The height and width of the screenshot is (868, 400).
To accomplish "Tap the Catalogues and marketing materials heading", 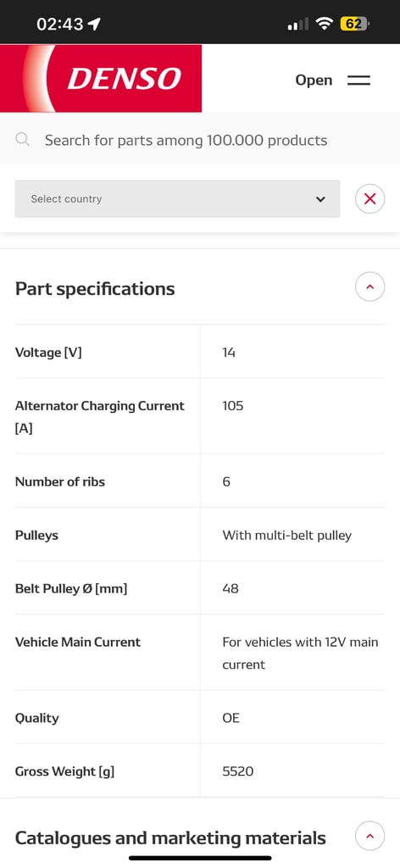I will [170, 837].
